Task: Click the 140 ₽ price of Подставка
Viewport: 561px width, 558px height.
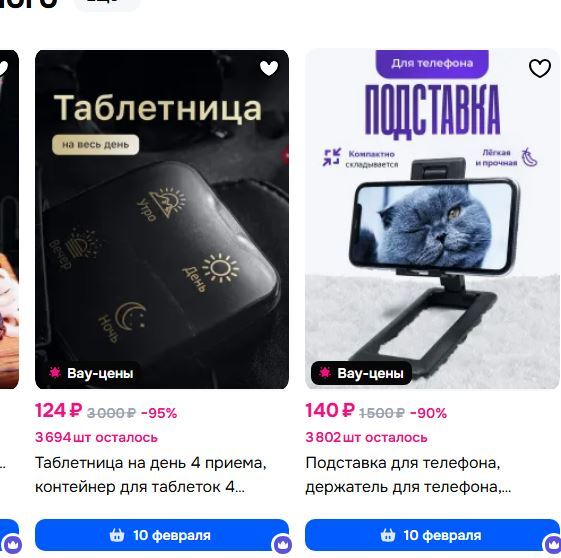Action: pos(330,410)
